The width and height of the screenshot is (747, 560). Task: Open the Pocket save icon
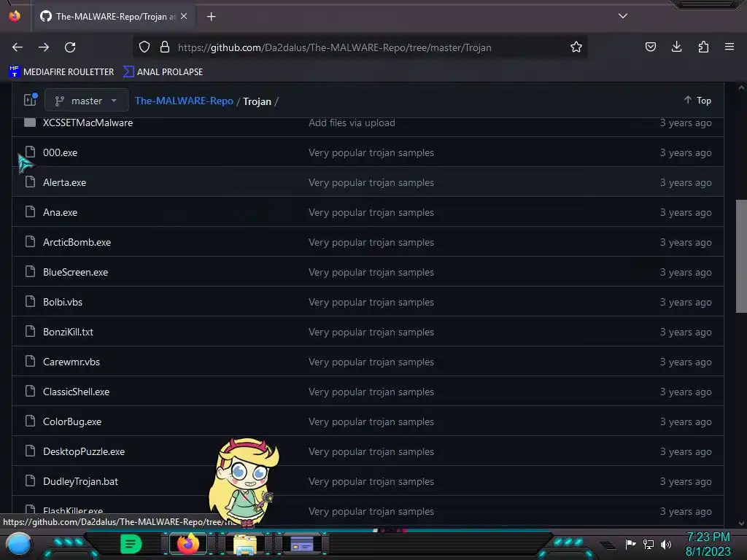click(x=650, y=47)
